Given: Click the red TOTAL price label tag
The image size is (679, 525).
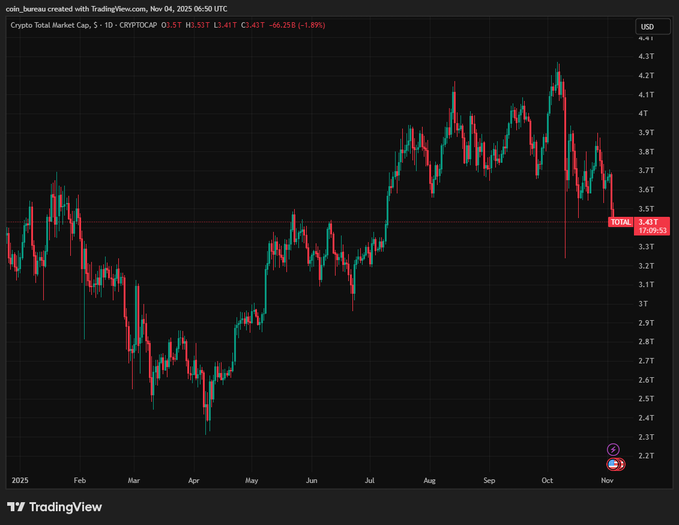Looking at the screenshot, I should [x=620, y=222].
